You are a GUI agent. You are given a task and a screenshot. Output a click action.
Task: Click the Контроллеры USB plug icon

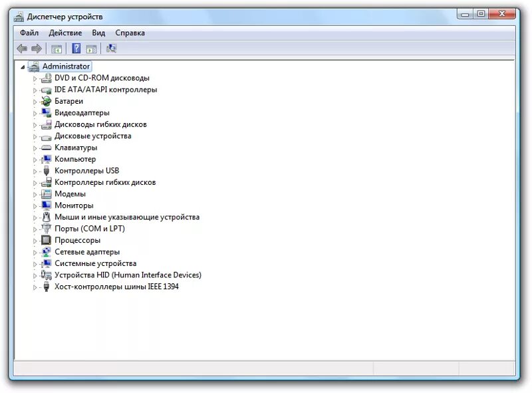(47, 171)
